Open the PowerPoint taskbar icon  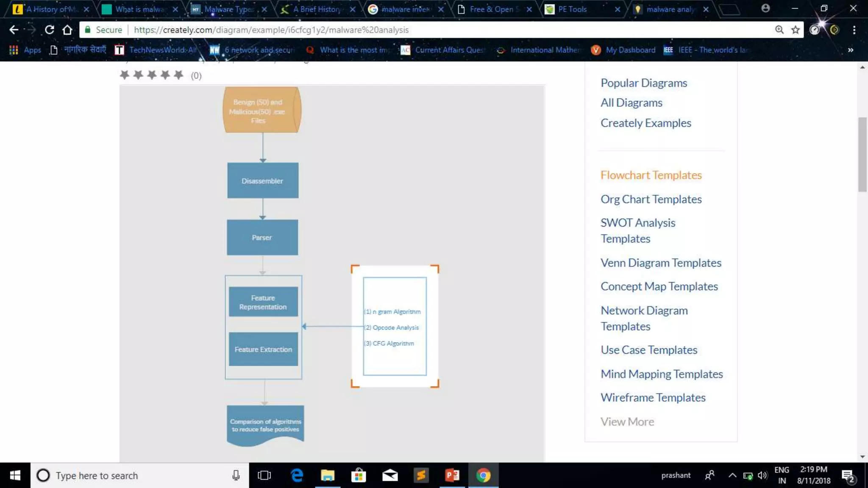pos(452,475)
